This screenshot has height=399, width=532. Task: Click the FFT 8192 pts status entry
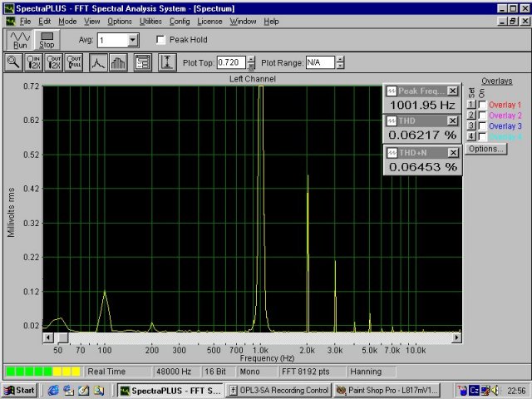click(313, 372)
